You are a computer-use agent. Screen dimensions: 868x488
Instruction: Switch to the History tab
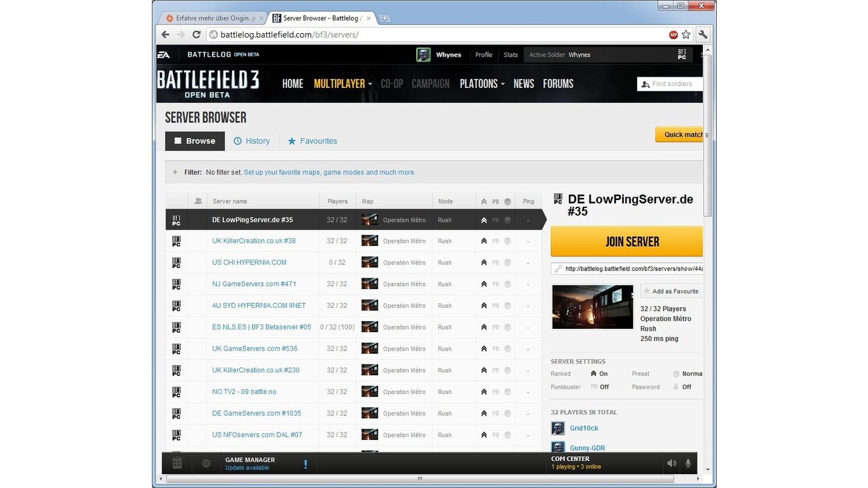tap(251, 141)
